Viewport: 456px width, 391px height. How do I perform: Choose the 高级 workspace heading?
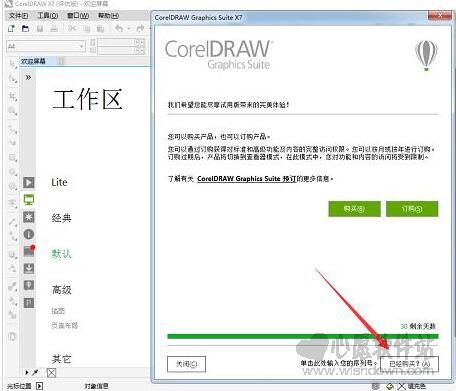61,289
